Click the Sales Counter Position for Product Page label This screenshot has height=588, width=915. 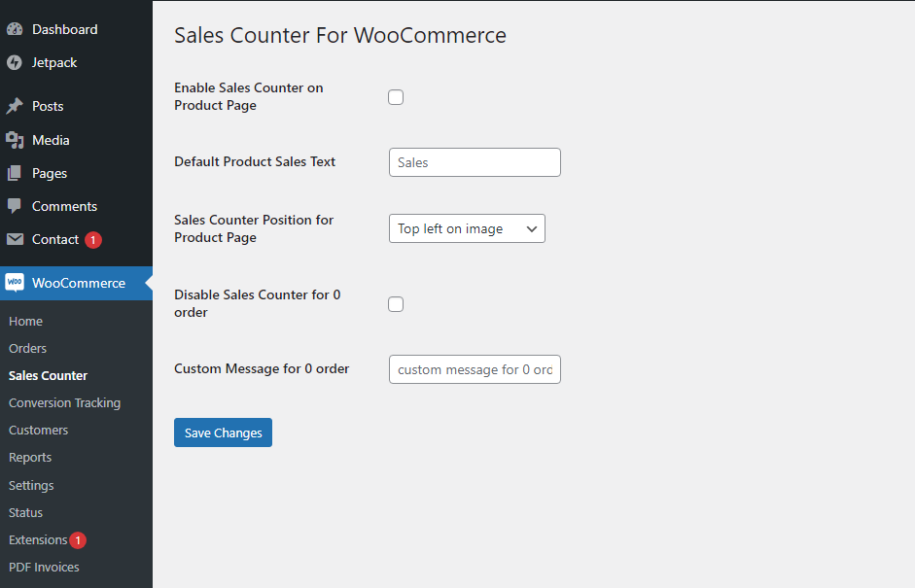click(x=254, y=228)
